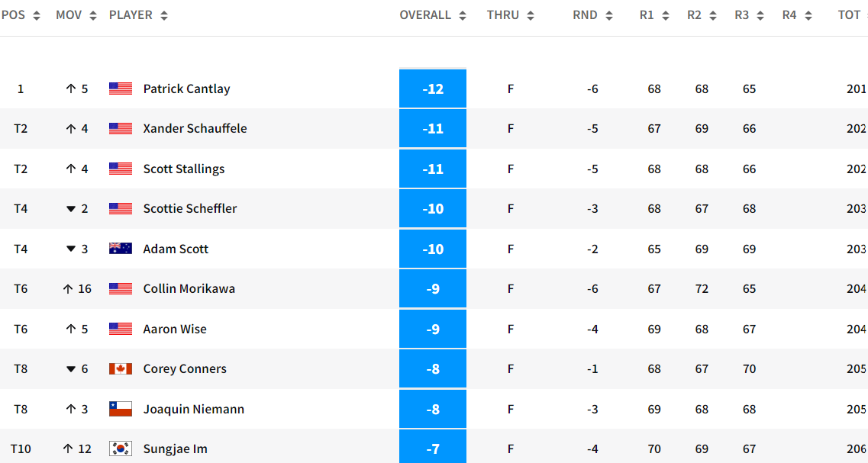Click the South Korean flag beside Sungjae Im
868x463 pixels.
tap(121, 449)
